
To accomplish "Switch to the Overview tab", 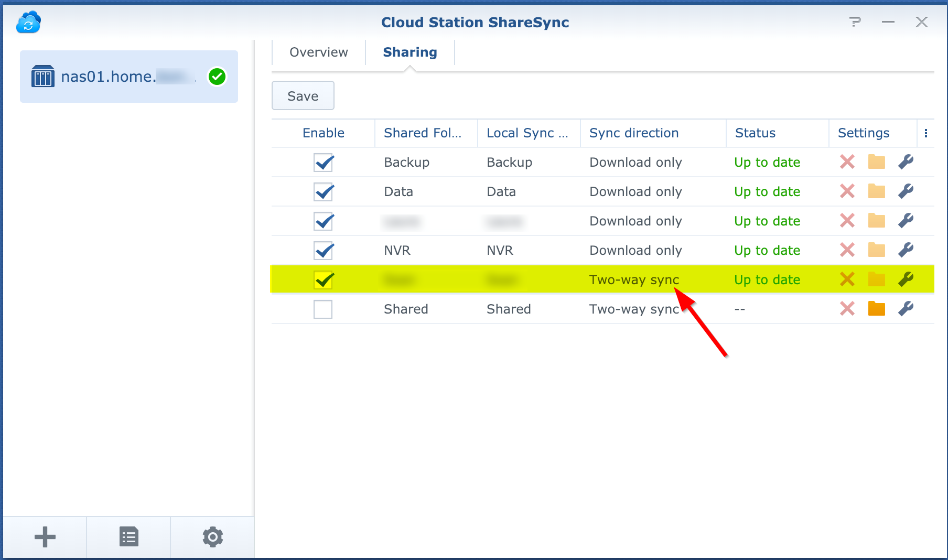I will click(x=319, y=52).
